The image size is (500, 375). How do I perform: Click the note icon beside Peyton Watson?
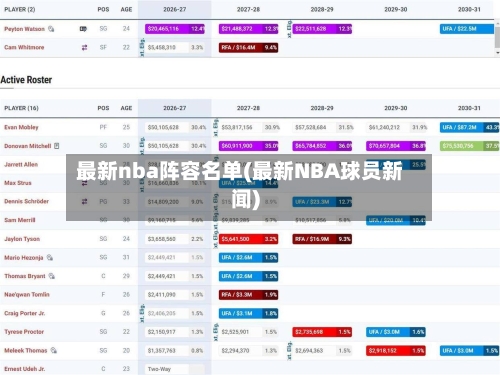[51, 29]
